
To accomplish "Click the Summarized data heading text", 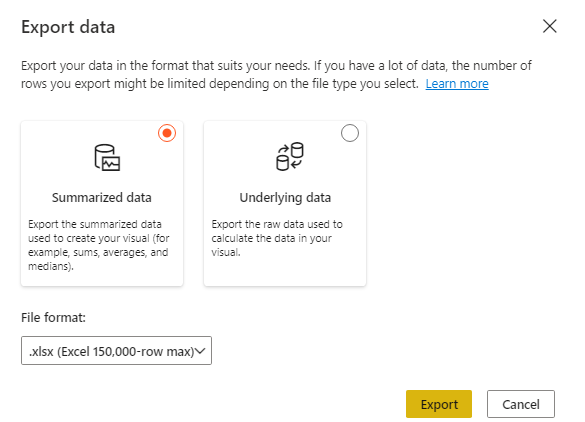I will pyautogui.click(x=101, y=197).
